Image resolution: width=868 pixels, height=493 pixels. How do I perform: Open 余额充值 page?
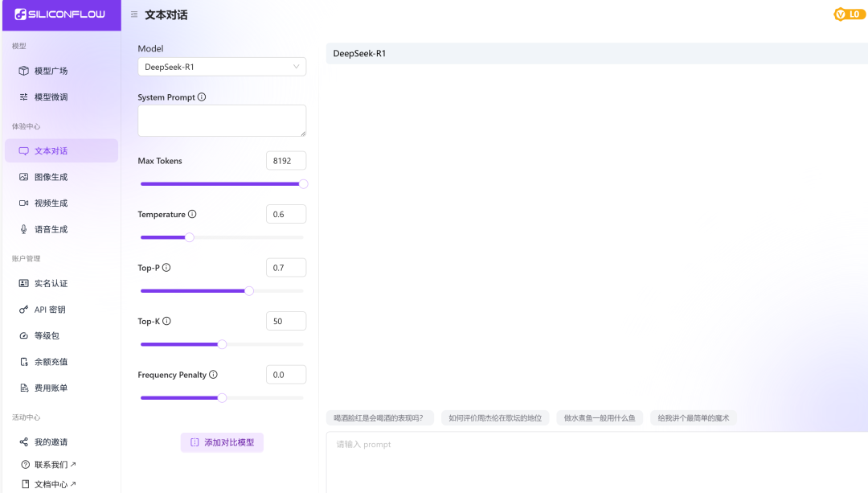point(61,362)
